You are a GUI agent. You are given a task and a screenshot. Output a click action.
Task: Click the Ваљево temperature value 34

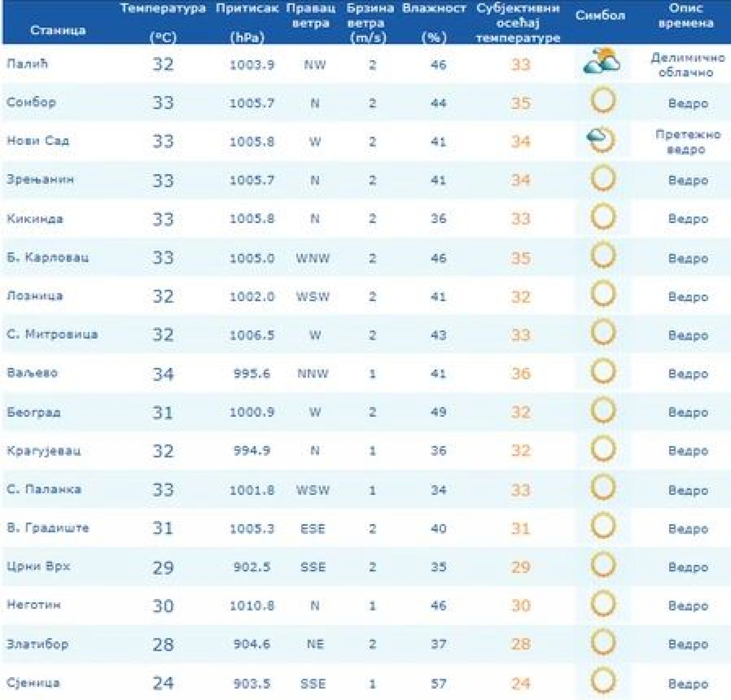(163, 374)
